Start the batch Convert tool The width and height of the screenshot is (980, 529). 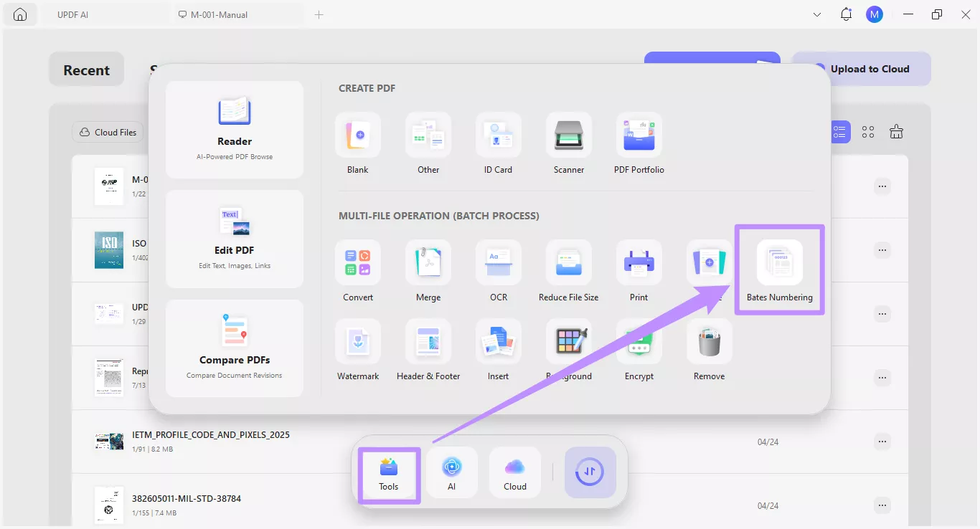(358, 271)
